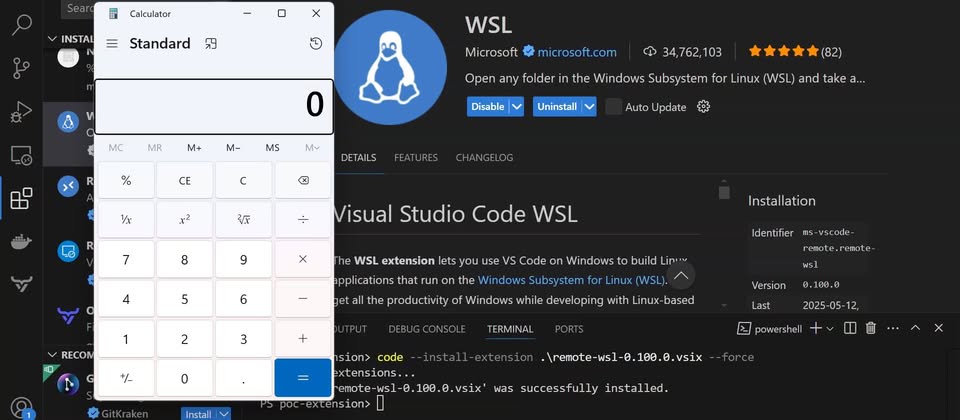960x420 pixels.
Task: Create a new terminal with plus icon
Action: [x=816, y=328]
